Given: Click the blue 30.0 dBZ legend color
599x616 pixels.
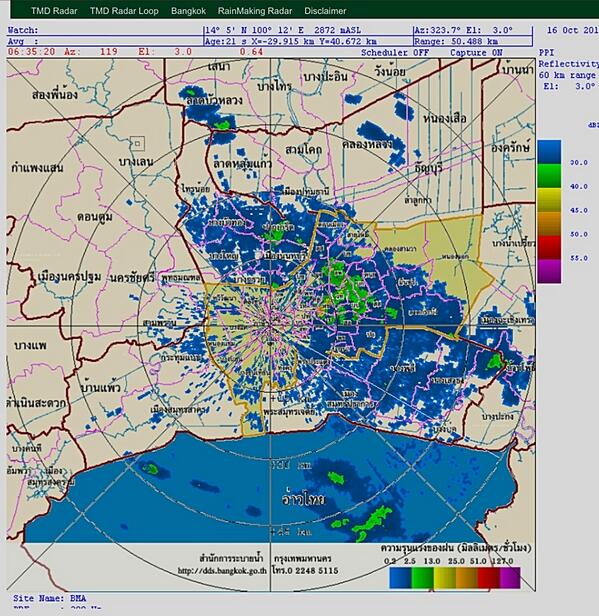Looking at the screenshot, I should (549, 152).
